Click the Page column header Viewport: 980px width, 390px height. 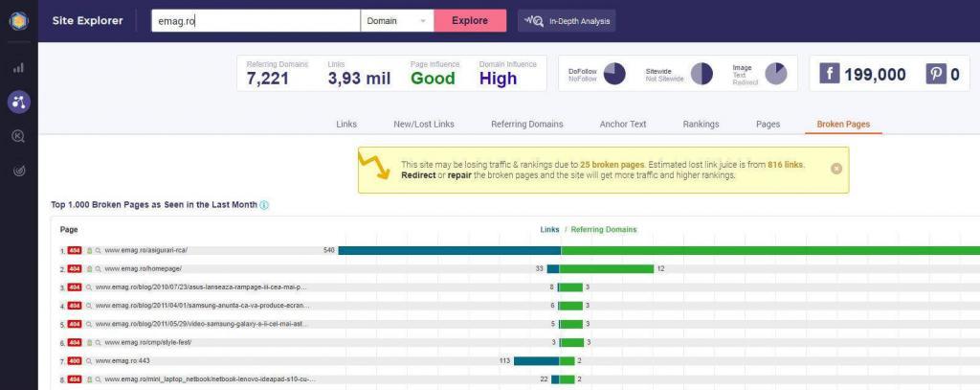pos(69,230)
